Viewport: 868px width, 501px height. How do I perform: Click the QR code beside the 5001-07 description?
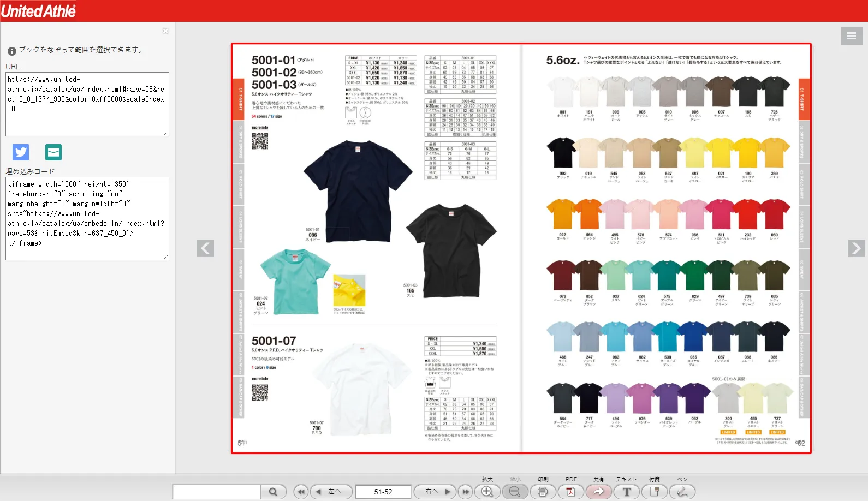click(260, 392)
